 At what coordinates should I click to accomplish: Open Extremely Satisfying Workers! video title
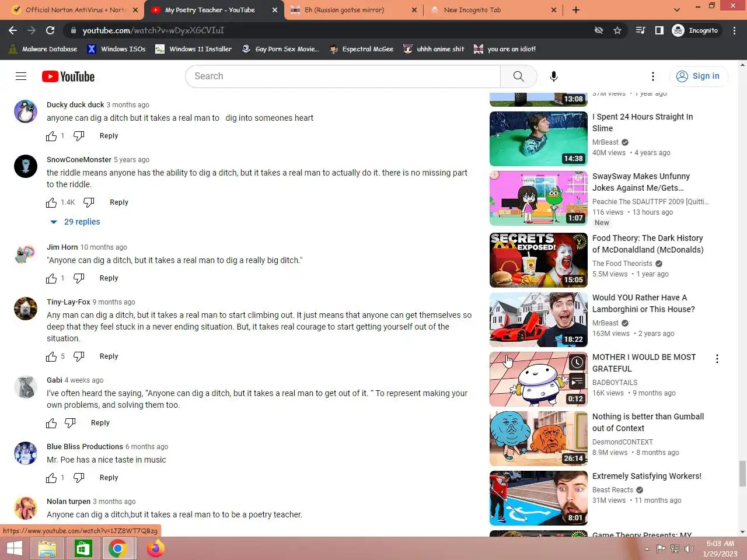tap(647, 476)
